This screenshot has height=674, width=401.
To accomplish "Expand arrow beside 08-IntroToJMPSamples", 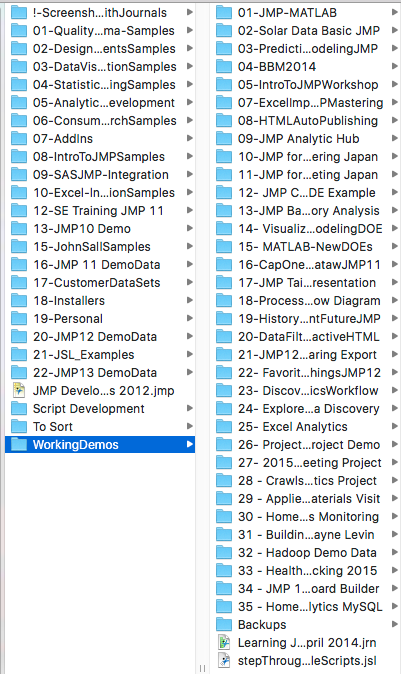I will coord(190,156).
